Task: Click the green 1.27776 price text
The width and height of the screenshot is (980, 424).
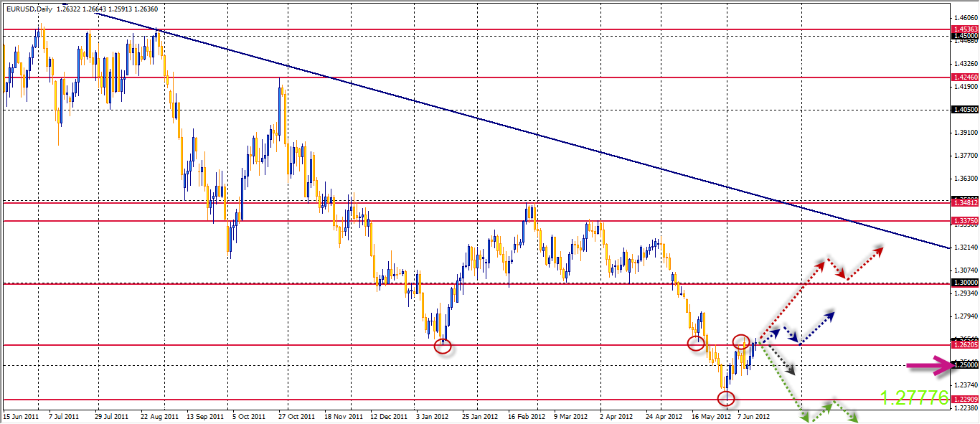Action: pyautogui.click(x=913, y=397)
